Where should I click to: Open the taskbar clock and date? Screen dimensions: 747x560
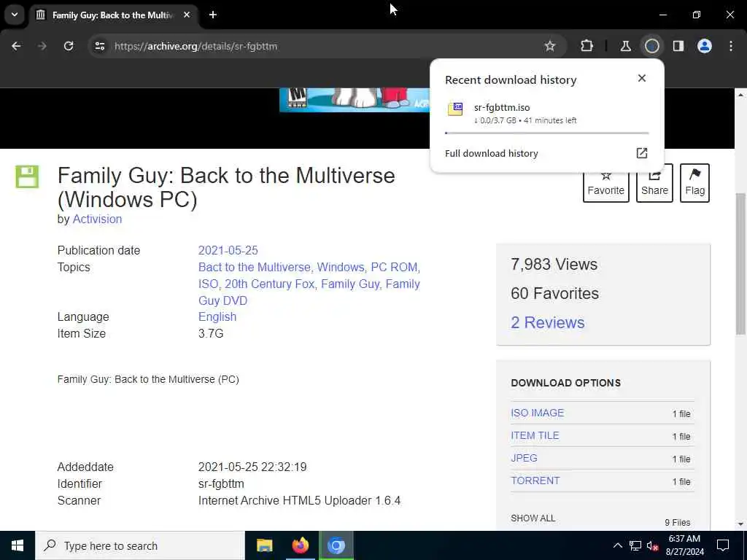(x=684, y=545)
